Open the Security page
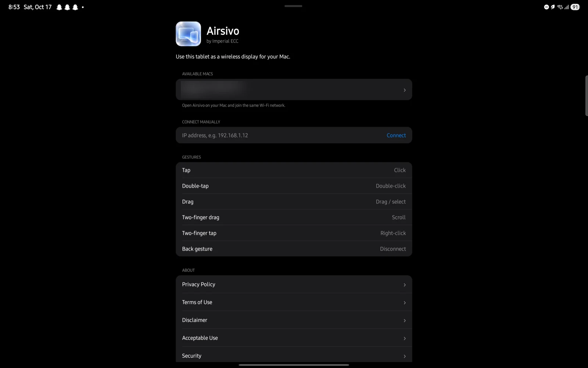Screen dimensions: 588x368 click(x=294, y=355)
